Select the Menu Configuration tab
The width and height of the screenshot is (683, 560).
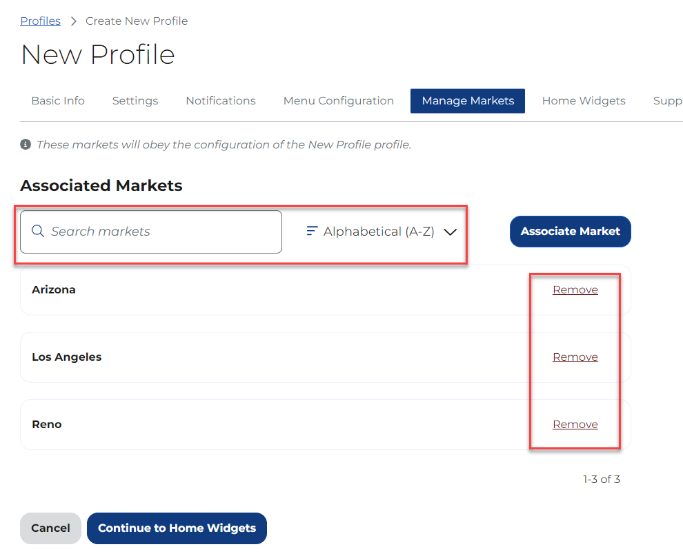[x=338, y=101]
